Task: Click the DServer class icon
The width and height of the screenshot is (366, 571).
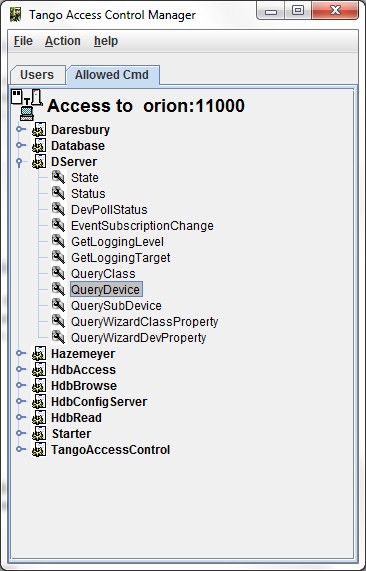Action: pyautogui.click(x=39, y=162)
